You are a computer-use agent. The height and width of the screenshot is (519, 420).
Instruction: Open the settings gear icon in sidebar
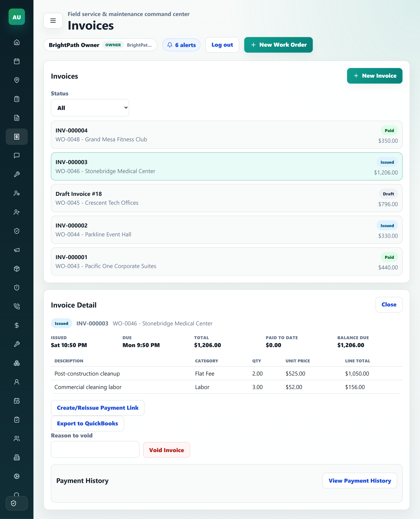click(17, 476)
